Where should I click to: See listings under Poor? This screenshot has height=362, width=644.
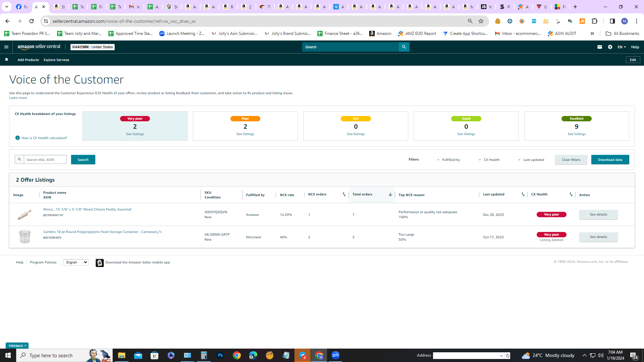(245, 134)
